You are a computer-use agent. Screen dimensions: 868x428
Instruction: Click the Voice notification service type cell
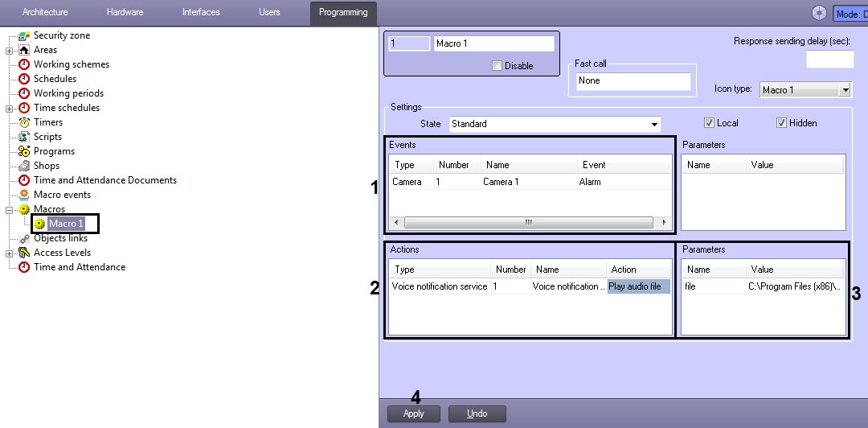(x=440, y=286)
